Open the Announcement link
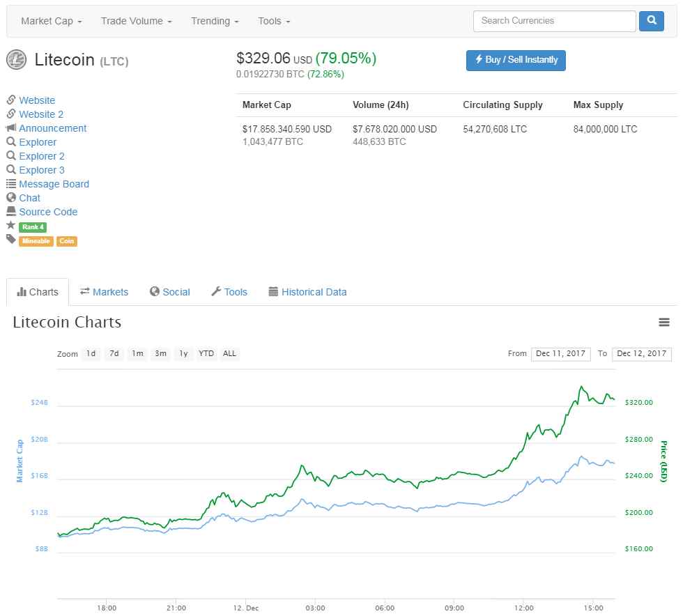 [52, 128]
